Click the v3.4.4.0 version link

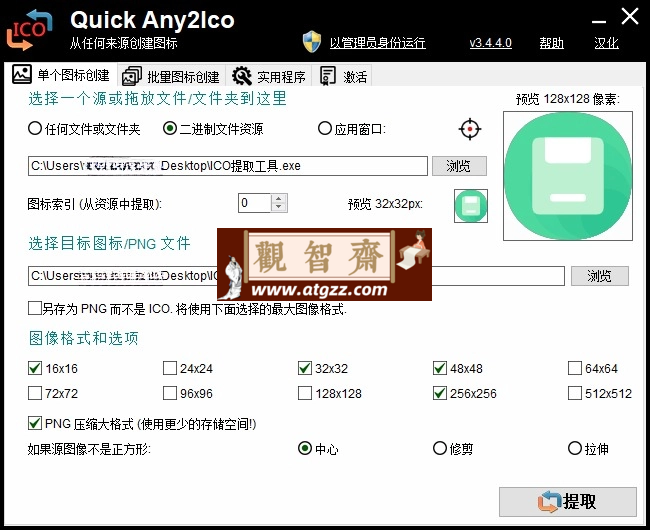(490, 43)
